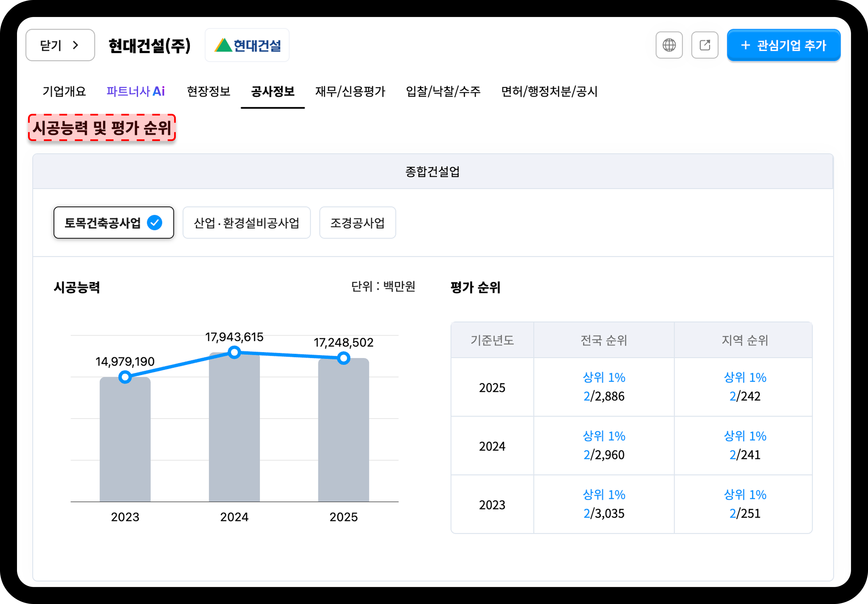Click the 2024 chart data point
The height and width of the screenshot is (604, 868).
pos(234,353)
